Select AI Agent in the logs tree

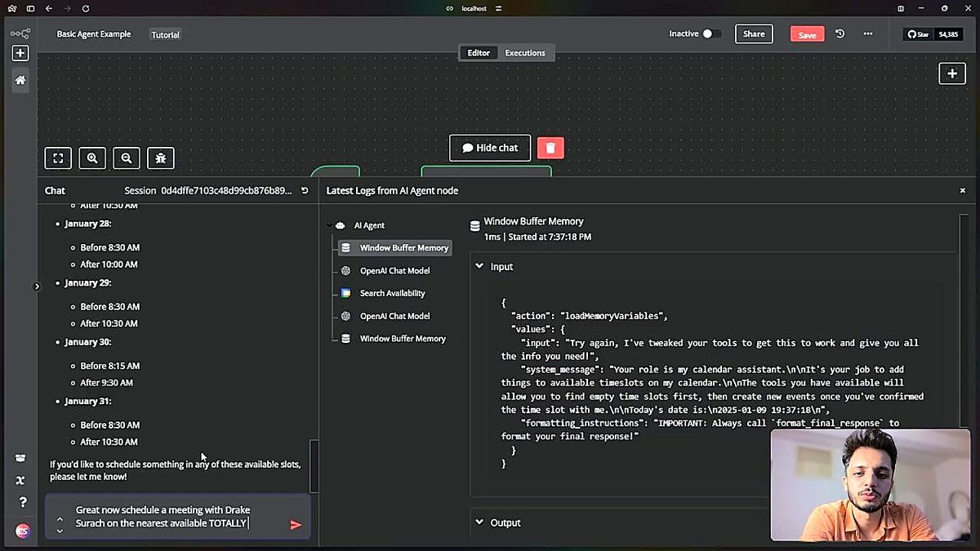click(369, 225)
